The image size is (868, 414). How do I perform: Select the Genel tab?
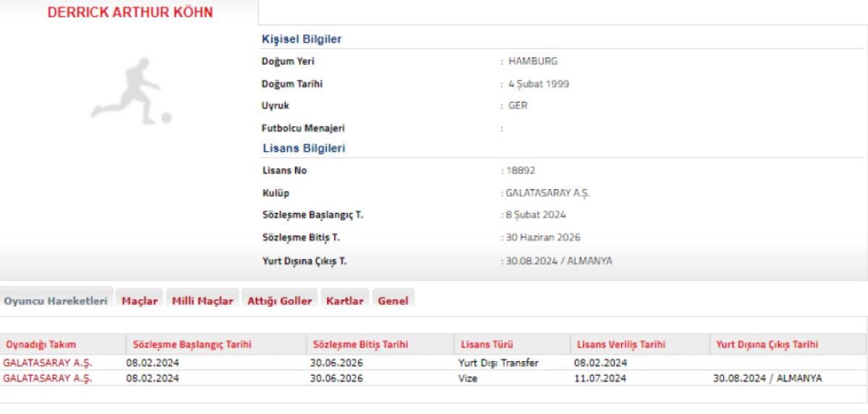tap(393, 301)
